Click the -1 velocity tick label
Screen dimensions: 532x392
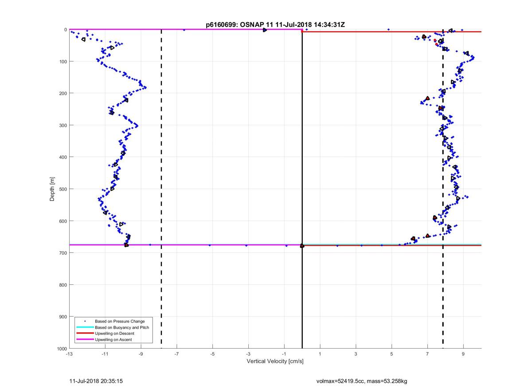(284, 354)
